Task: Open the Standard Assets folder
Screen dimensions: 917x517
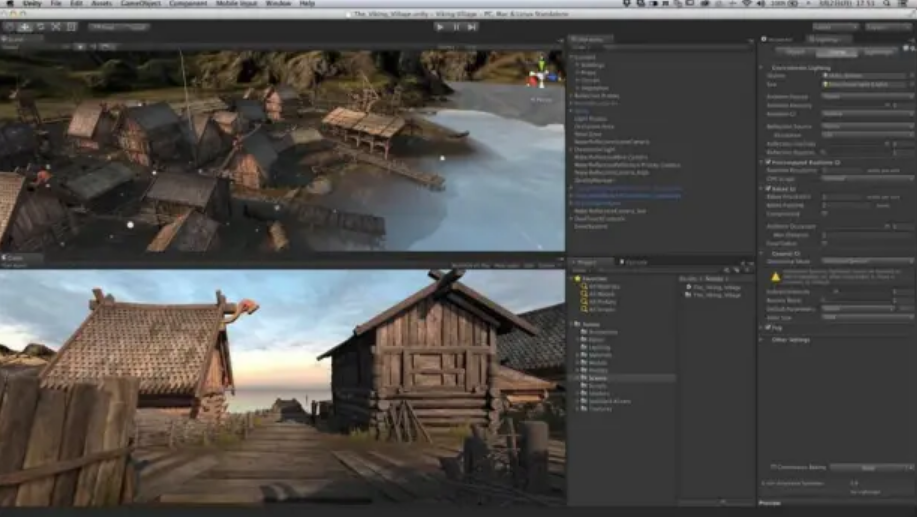Action: 605,401
